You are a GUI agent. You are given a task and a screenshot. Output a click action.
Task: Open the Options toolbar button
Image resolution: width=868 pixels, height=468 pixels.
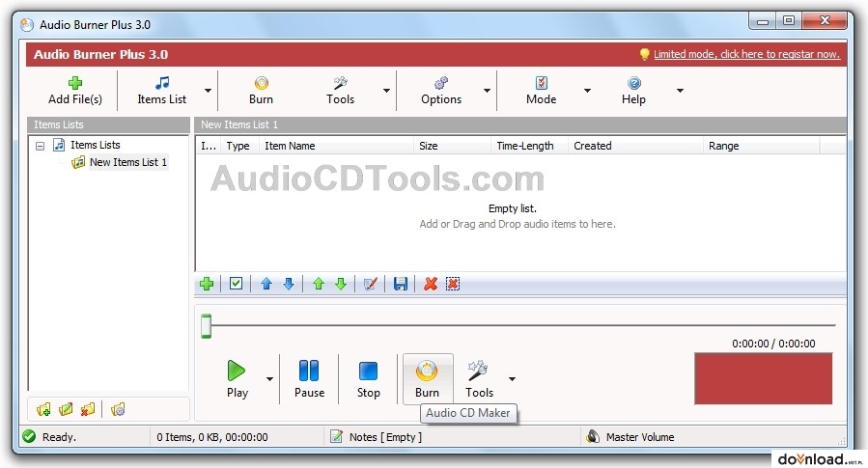[440, 91]
